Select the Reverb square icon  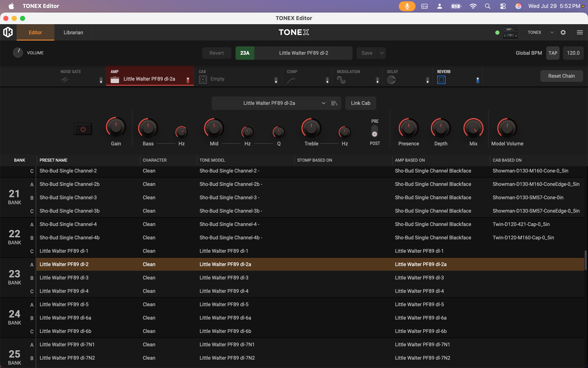pyautogui.click(x=441, y=80)
